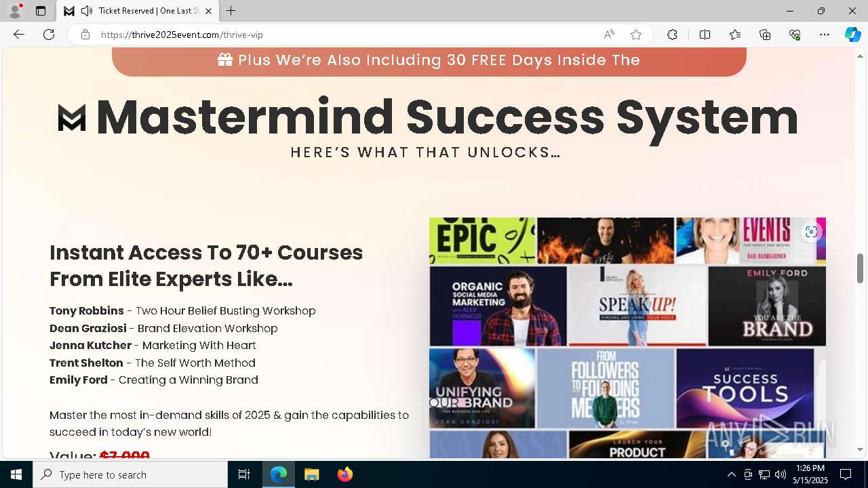868x488 pixels.
Task: Click Organic Social Media Marketing thumbnail
Action: [x=498, y=306]
